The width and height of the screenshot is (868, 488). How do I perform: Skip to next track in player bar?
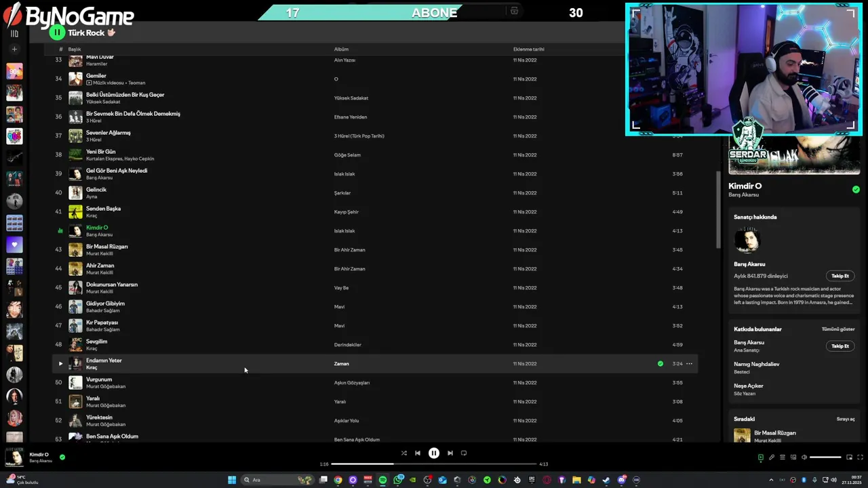point(450,453)
